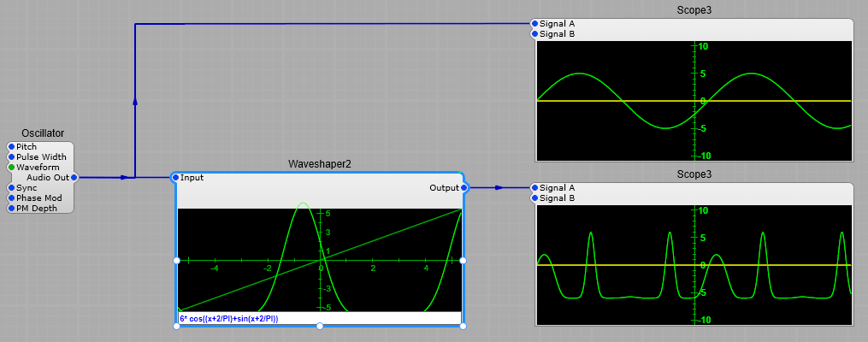Screen dimensions: 868x342
Task: Select the Oscillator module by its title
Action: click(43, 133)
